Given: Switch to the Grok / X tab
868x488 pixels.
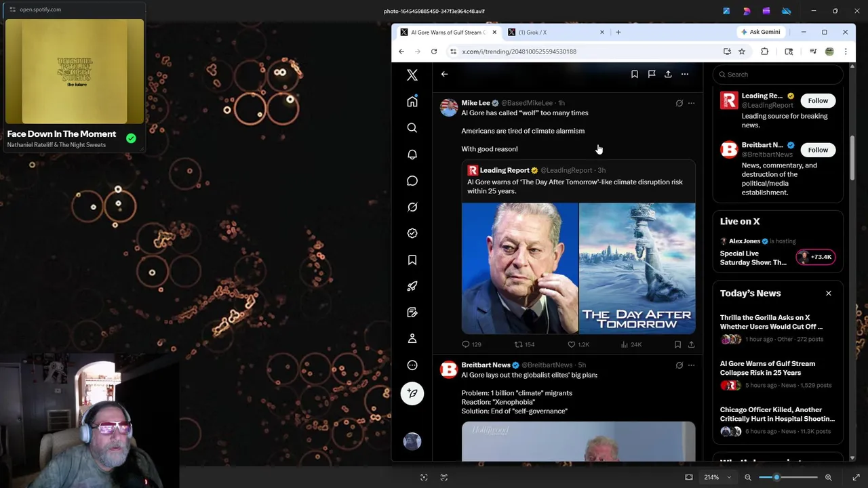Looking at the screenshot, I should click(x=532, y=32).
